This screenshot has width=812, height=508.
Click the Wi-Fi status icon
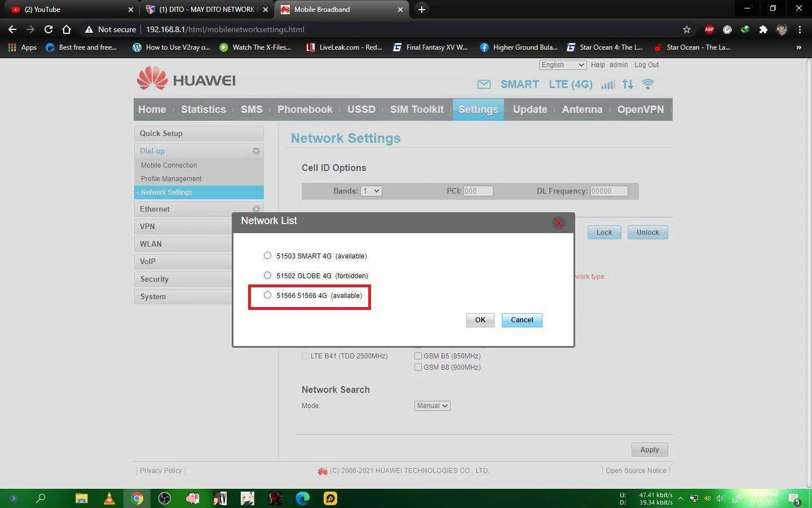point(648,84)
